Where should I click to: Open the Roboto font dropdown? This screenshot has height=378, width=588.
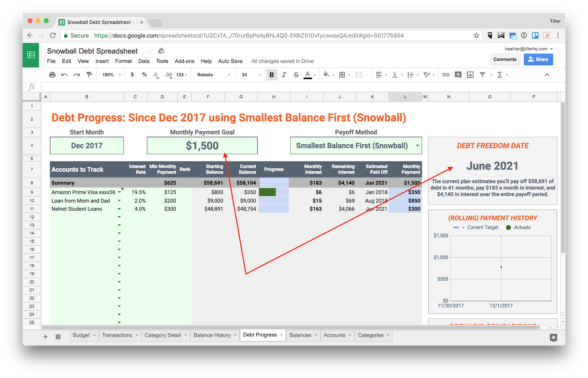(214, 75)
